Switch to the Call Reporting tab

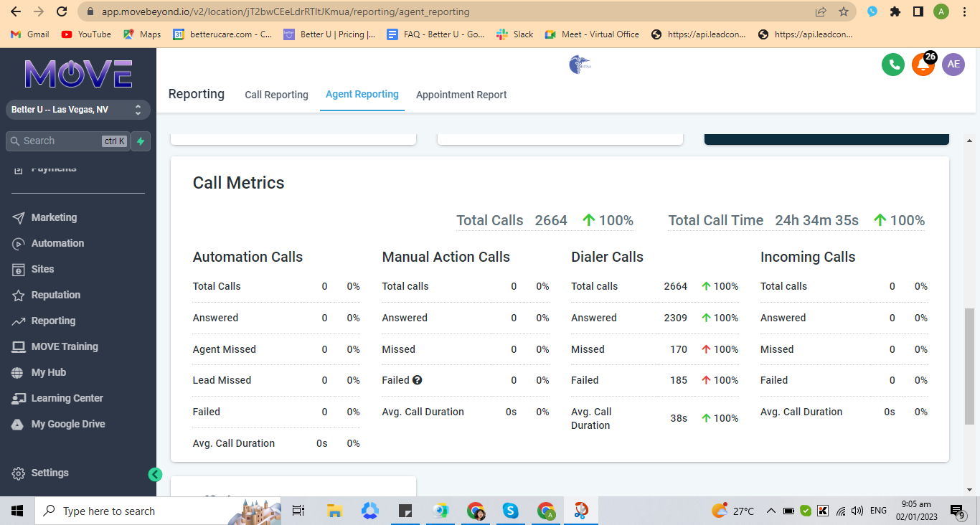pyautogui.click(x=276, y=95)
